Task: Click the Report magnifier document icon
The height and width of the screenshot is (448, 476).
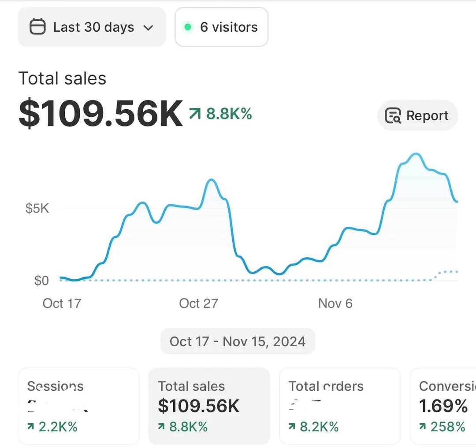Action: 393,115
